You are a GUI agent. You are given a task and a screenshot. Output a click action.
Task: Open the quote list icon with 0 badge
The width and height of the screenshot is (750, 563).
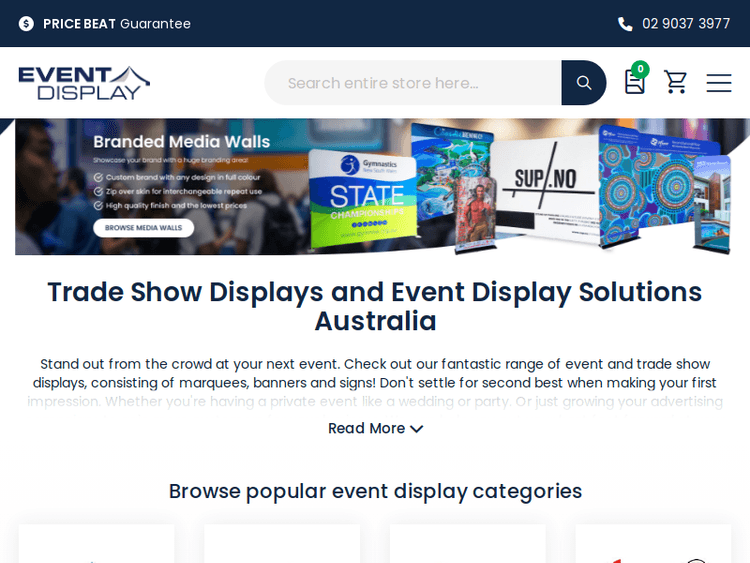(635, 82)
